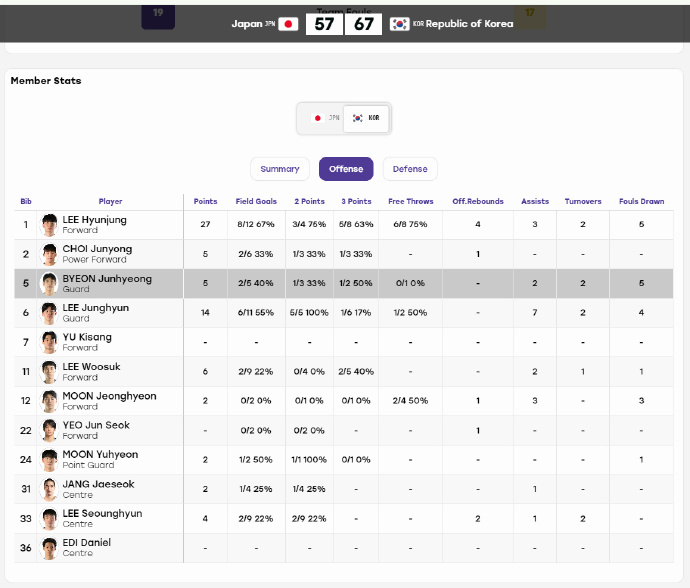The width and height of the screenshot is (690, 588).
Task: Select MOON Jeonghyeon's 2/4 50% free throws
Action: coord(411,401)
